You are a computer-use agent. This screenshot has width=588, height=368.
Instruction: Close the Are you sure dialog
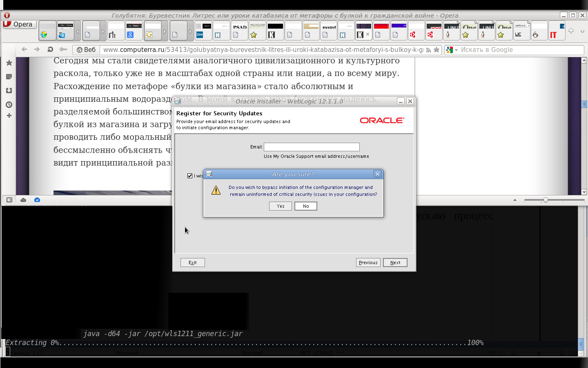pyautogui.click(x=377, y=174)
